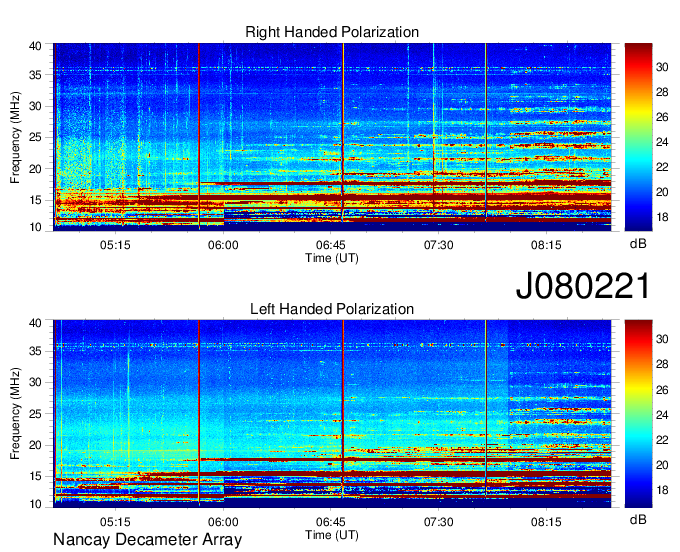Click the Right Handed Polarization title
This screenshot has height=552, width=680.
tap(332, 32)
